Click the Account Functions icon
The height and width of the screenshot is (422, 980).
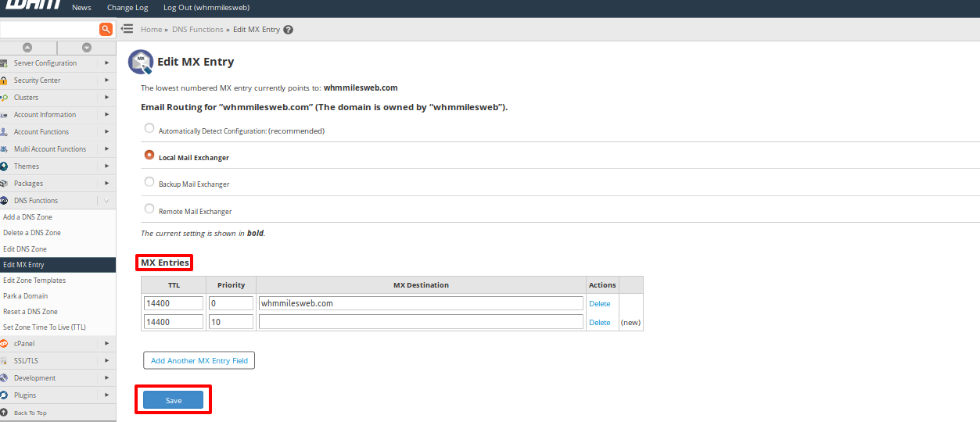[5, 132]
